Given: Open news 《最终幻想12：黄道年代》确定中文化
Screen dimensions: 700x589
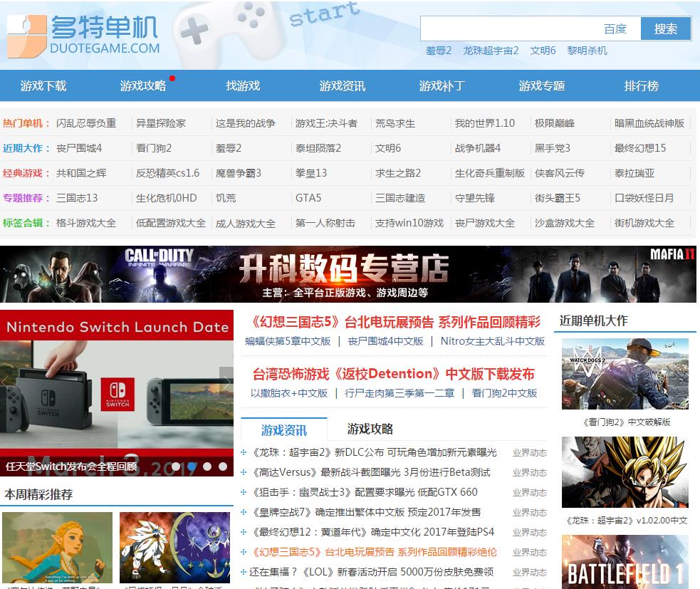Looking at the screenshot, I should pyautogui.click(x=372, y=532).
